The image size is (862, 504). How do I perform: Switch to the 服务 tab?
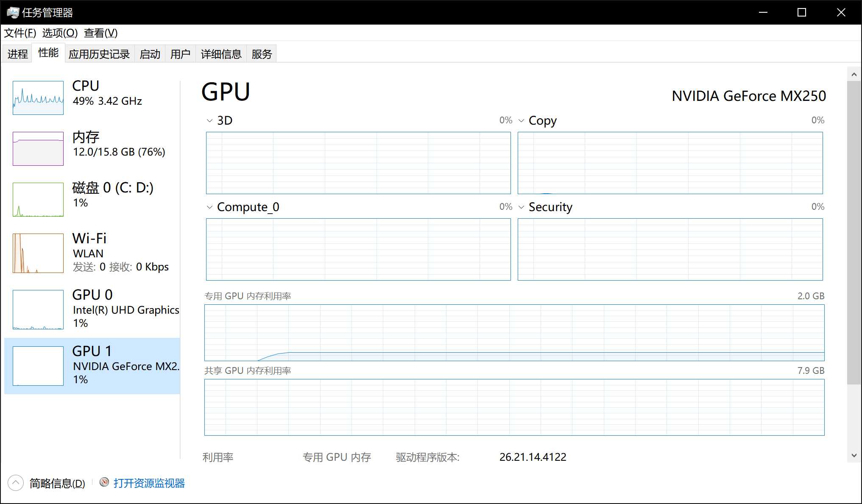[x=262, y=54]
